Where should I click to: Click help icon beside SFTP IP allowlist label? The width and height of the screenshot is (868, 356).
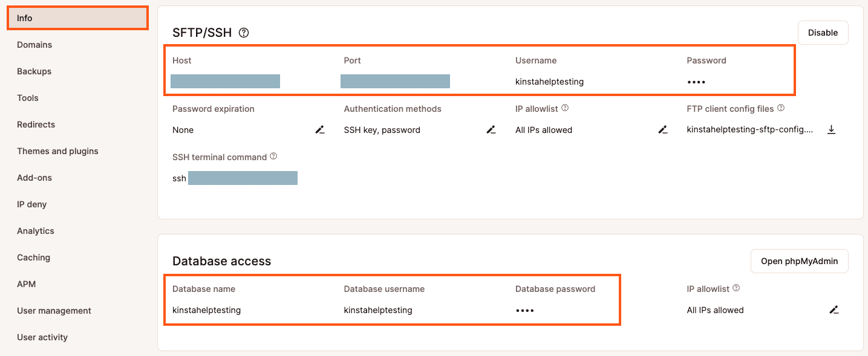click(565, 108)
